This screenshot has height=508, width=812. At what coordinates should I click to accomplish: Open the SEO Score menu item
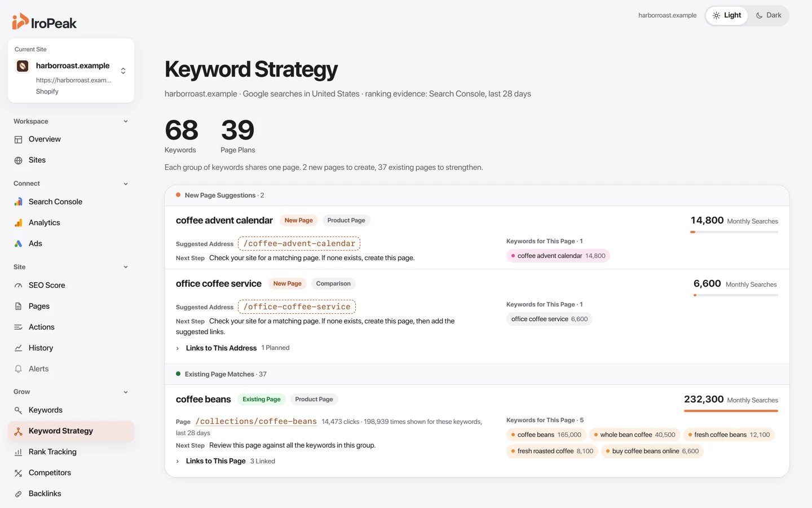[71, 286]
